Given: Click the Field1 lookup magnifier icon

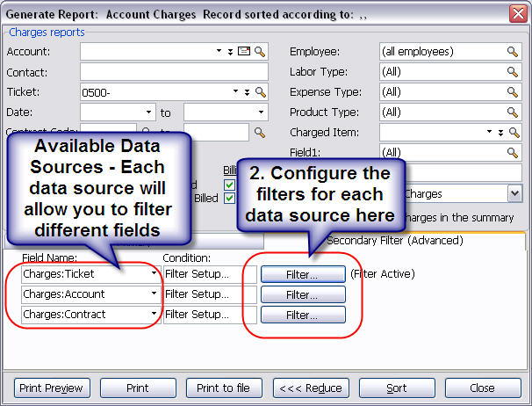Looking at the screenshot, I should coord(514,153).
